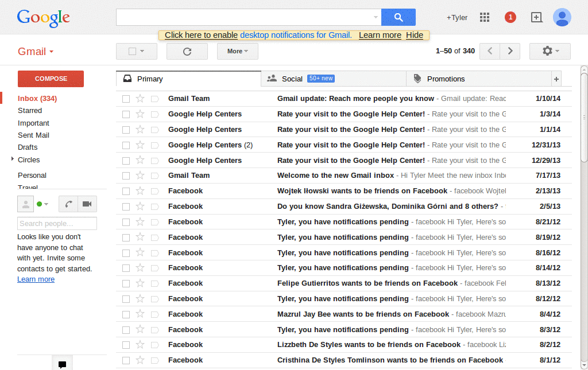Hide the desktop notifications banner
Screen dimensions: 588x370
[x=415, y=35]
